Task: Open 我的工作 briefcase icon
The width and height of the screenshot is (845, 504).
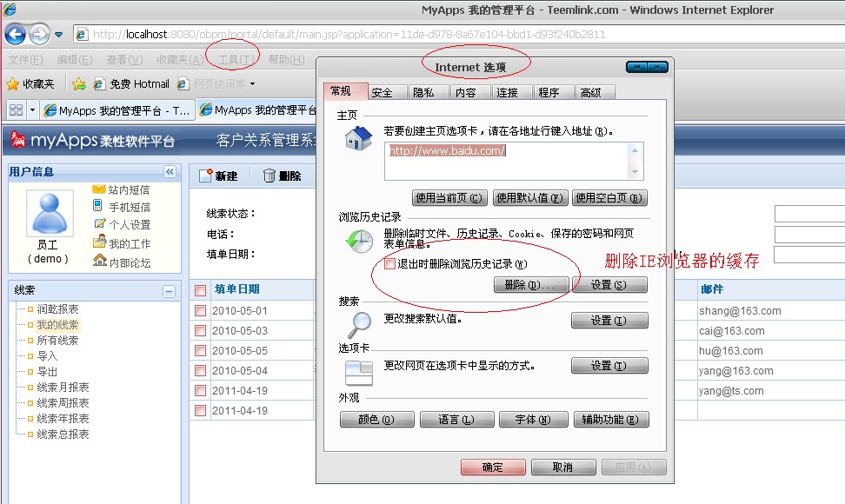Action: coord(99,242)
